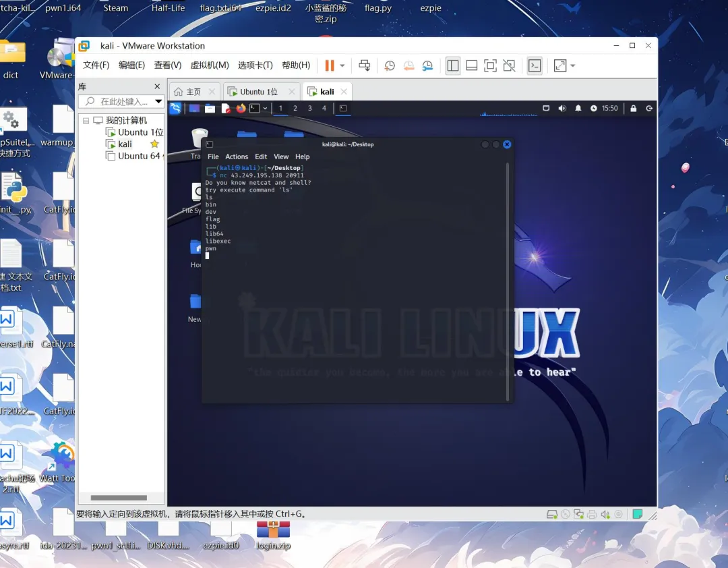The width and height of the screenshot is (728, 568).
Task: Click the VMware status bar printer icon
Action: [592, 514]
